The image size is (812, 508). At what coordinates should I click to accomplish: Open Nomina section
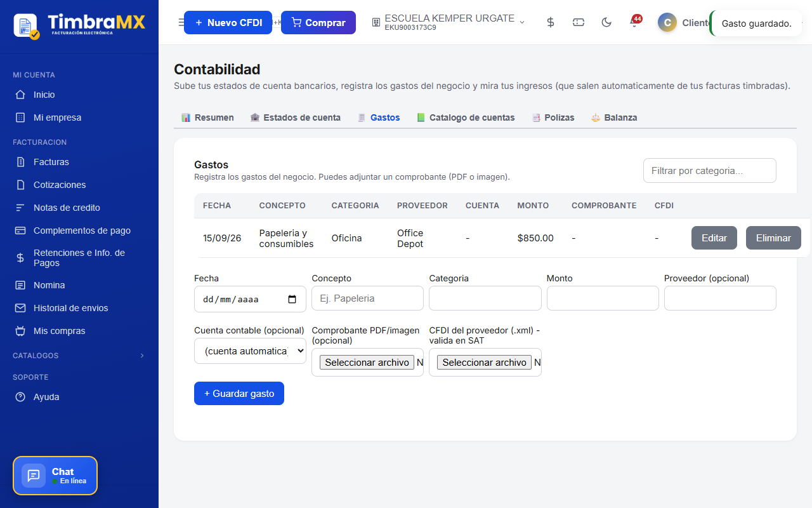(x=79, y=285)
